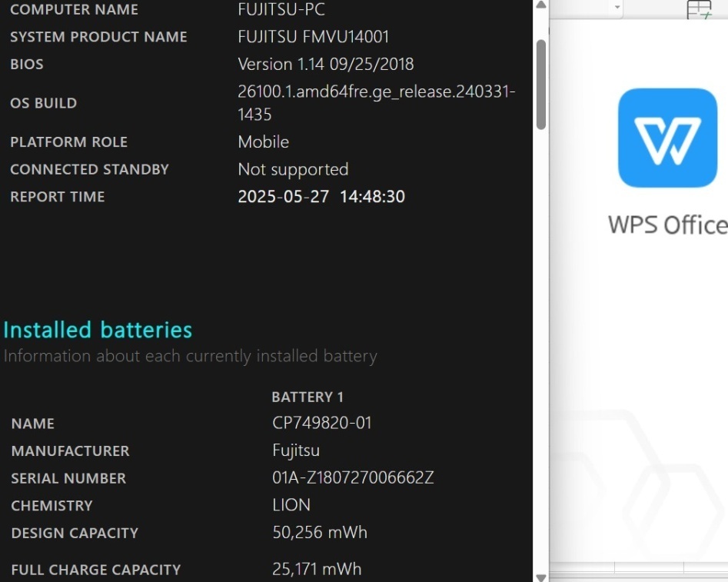Click the 'BATTERY 1' column header
Image resolution: width=728 pixels, height=582 pixels.
[307, 397]
